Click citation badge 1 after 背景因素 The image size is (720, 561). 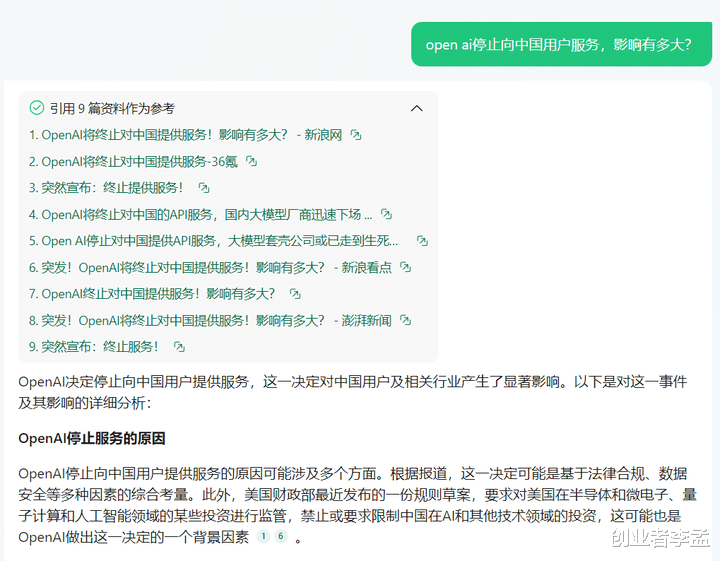(x=264, y=536)
